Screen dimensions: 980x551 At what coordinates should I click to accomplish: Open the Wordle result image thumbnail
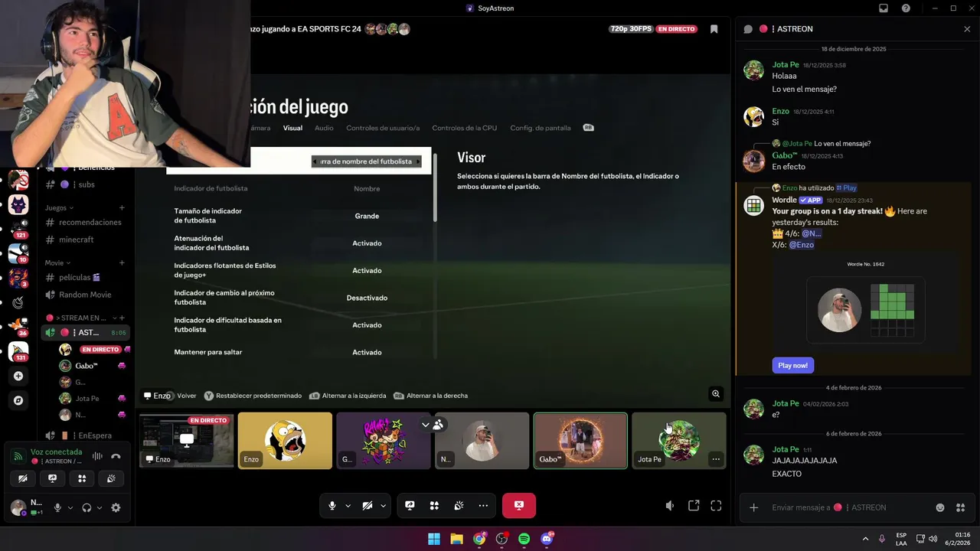pyautogui.click(x=866, y=309)
